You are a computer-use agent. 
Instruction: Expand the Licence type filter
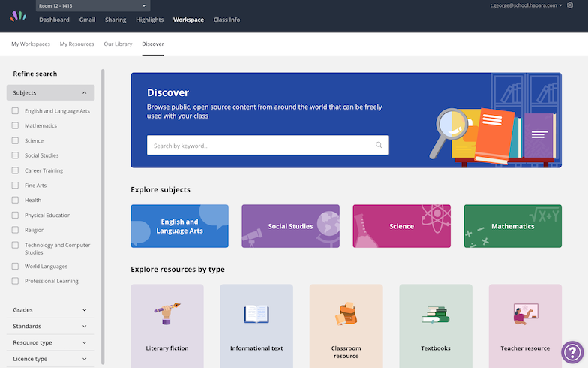(x=50, y=359)
